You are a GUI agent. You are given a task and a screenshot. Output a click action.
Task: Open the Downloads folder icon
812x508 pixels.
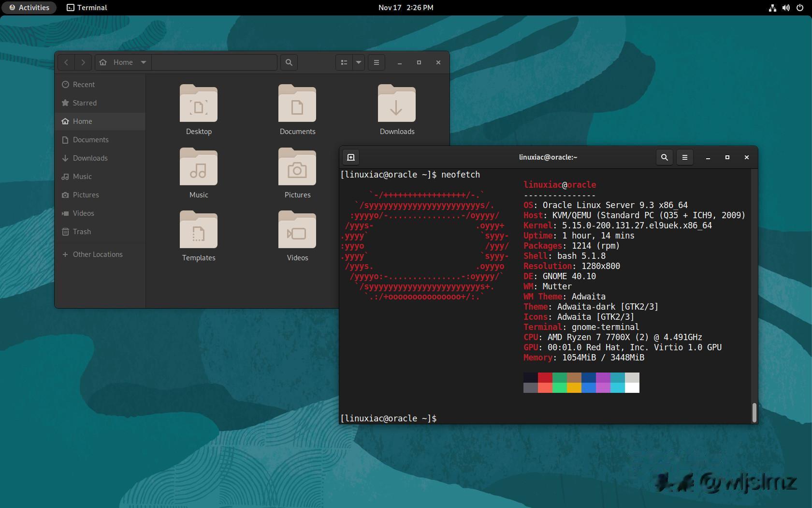[396, 104]
